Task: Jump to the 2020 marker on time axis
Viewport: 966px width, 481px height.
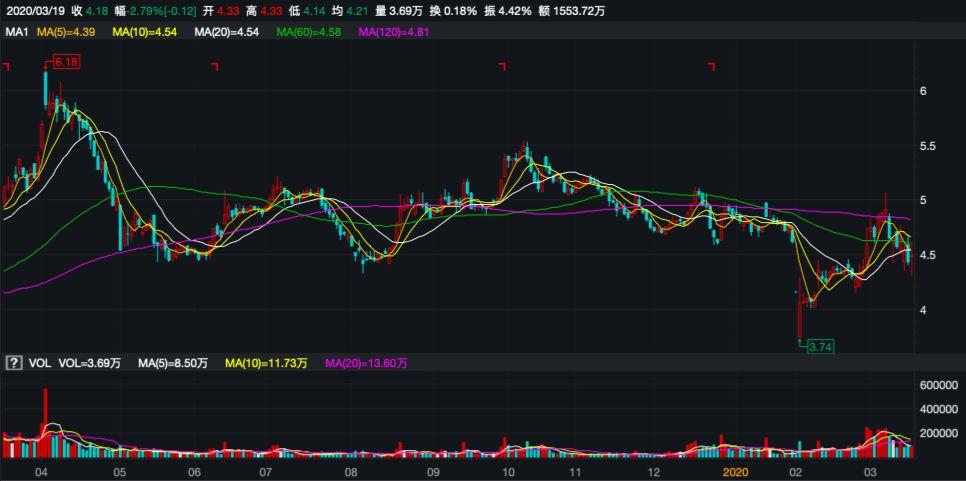Action: pos(735,471)
